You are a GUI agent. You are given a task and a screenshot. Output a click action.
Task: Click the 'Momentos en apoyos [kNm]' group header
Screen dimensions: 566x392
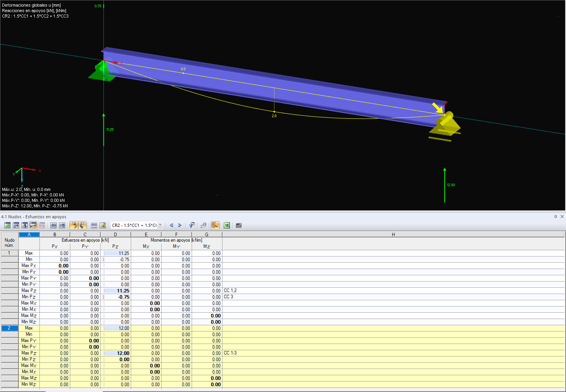(176, 240)
